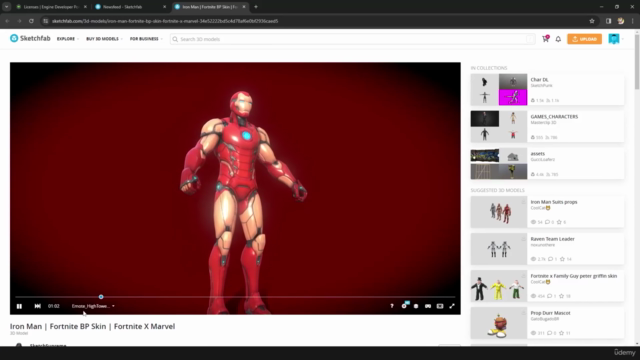
Task: Click the browser address bar URL
Action: point(165,21)
